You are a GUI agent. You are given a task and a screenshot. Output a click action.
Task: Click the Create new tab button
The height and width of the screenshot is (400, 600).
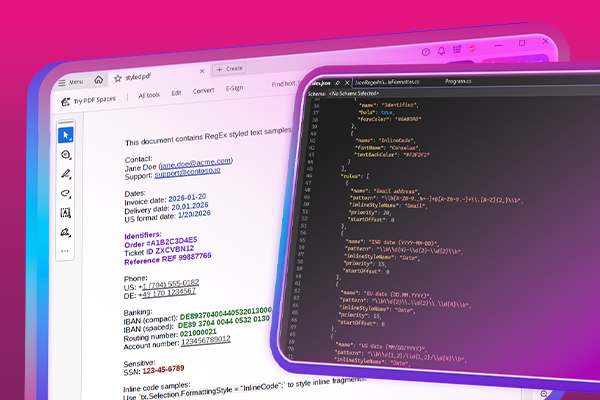point(227,68)
